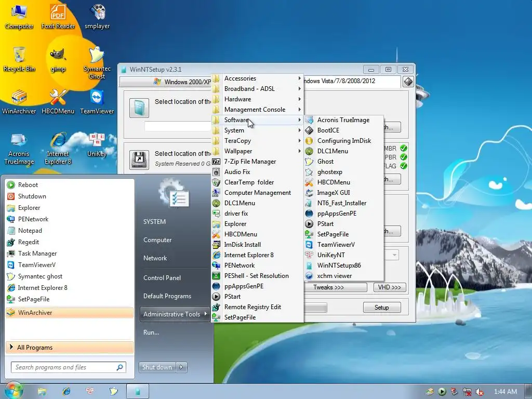Open Acronis TrueImage from Software submenu
This screenshot has height=399, width=532.
coord(343,120)
